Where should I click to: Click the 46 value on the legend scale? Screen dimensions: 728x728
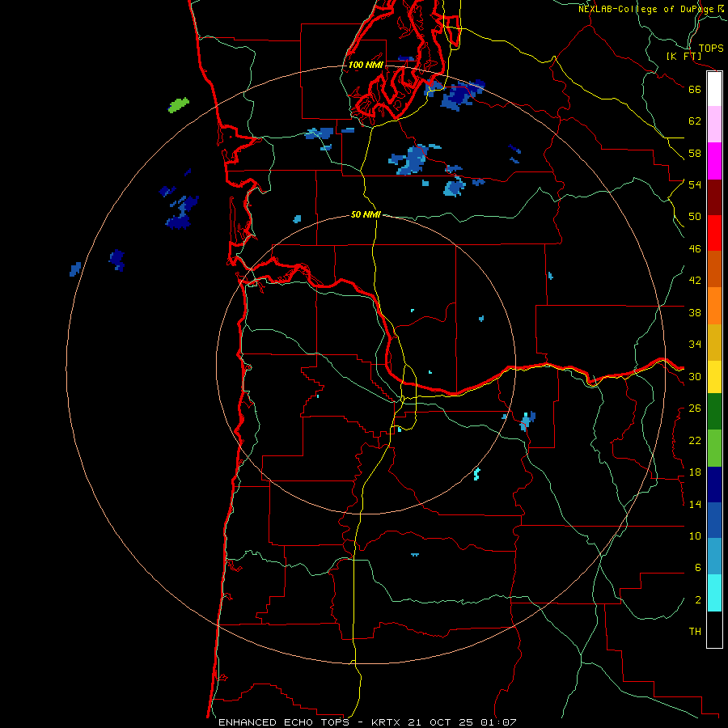coord(695,249)
